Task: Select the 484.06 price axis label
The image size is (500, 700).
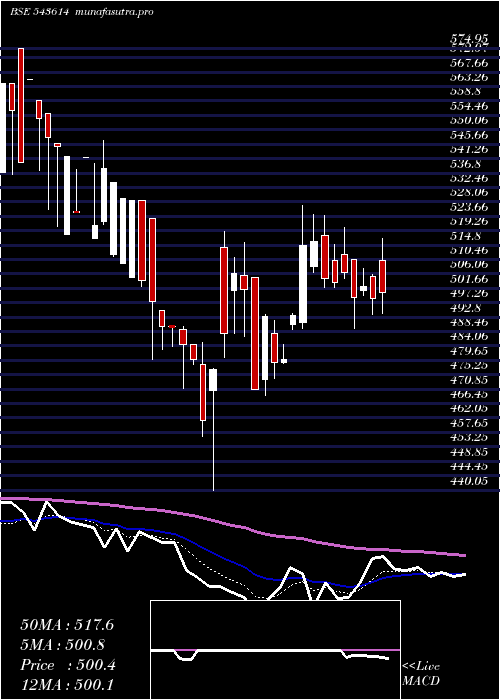Action: [x=469, y=336]
